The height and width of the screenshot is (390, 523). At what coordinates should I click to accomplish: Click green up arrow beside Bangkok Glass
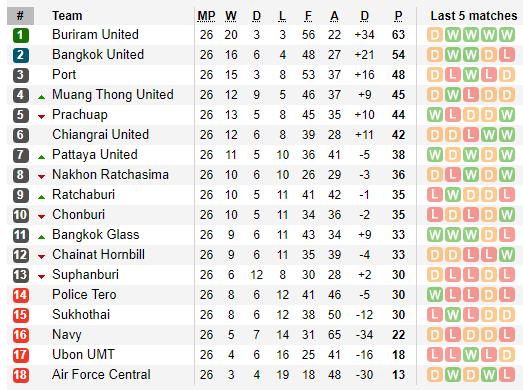[41, 237]
